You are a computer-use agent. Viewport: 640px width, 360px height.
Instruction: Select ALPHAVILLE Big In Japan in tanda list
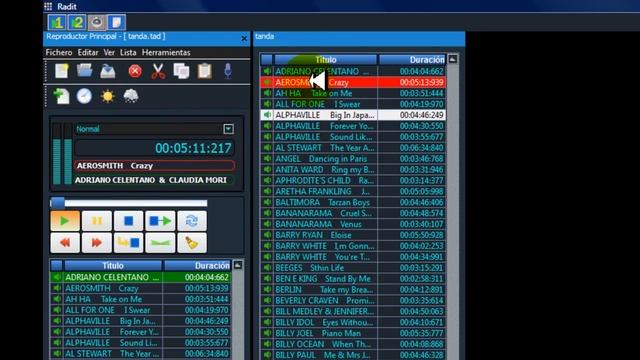(x=353, y=115)
